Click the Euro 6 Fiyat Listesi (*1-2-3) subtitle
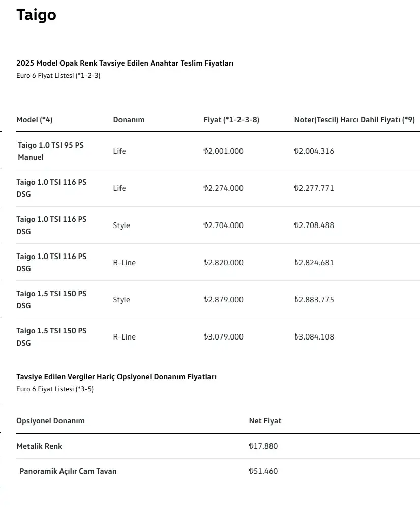Screen dimensions: 420x509 [x=58, y=76]
